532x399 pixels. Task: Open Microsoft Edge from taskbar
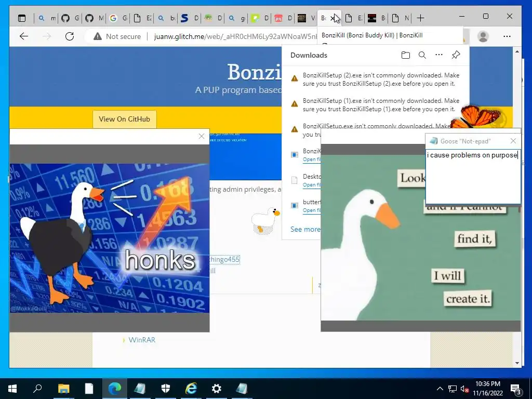(115, 389)
